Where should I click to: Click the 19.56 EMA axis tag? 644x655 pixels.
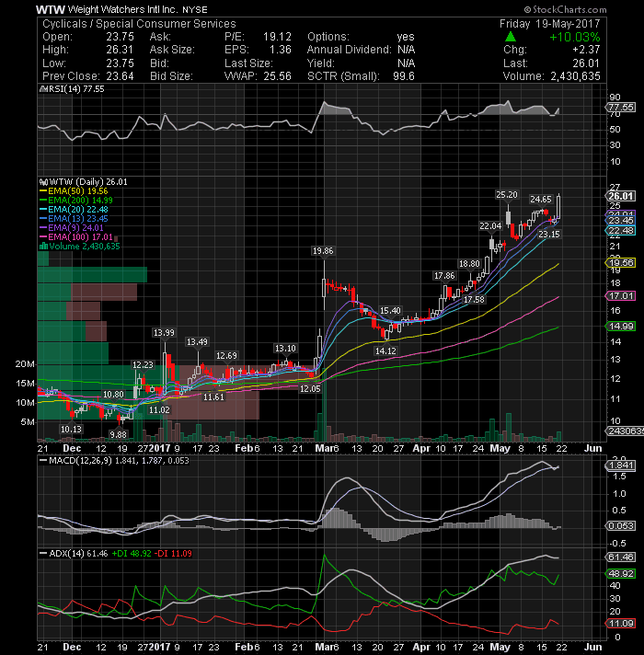[620, 263]
